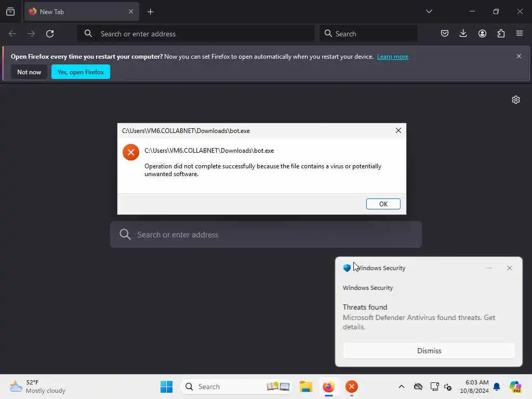532x399 pixels.
Task: Choose Not now in Firefox banner
Action: [29, 72]
